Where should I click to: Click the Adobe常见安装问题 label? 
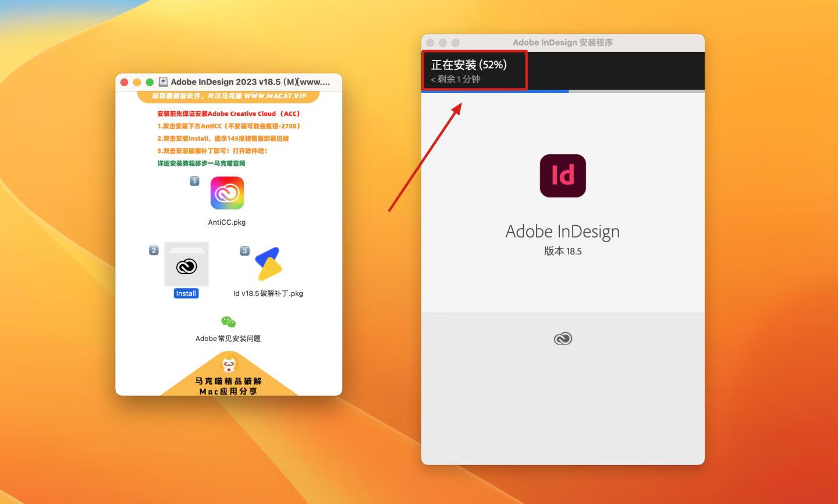point(228,339)
